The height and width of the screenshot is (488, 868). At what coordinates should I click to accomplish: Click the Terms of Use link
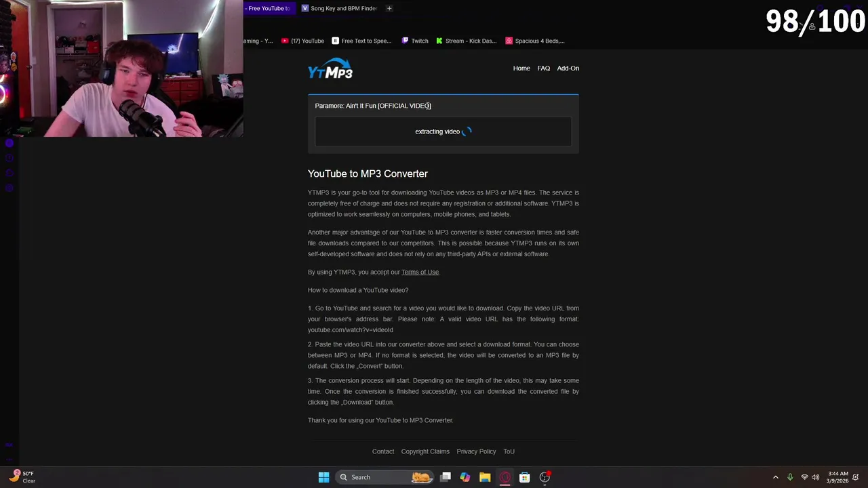420,272
